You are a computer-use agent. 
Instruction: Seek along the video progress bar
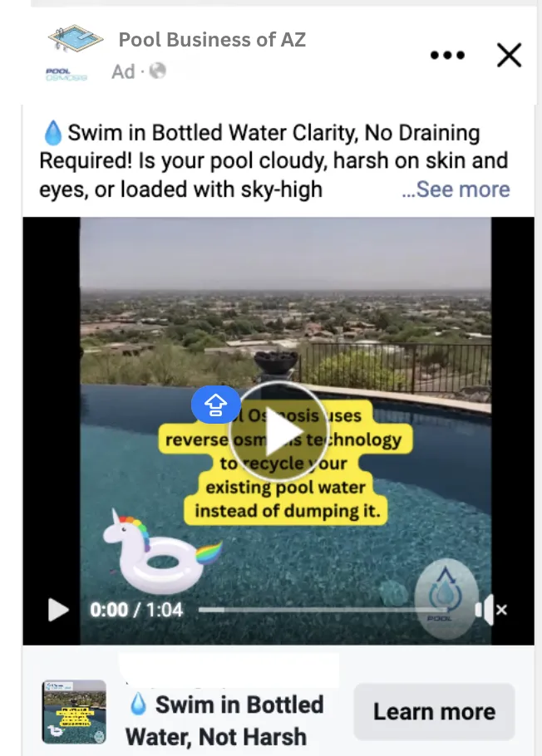(x=323, y=610)
